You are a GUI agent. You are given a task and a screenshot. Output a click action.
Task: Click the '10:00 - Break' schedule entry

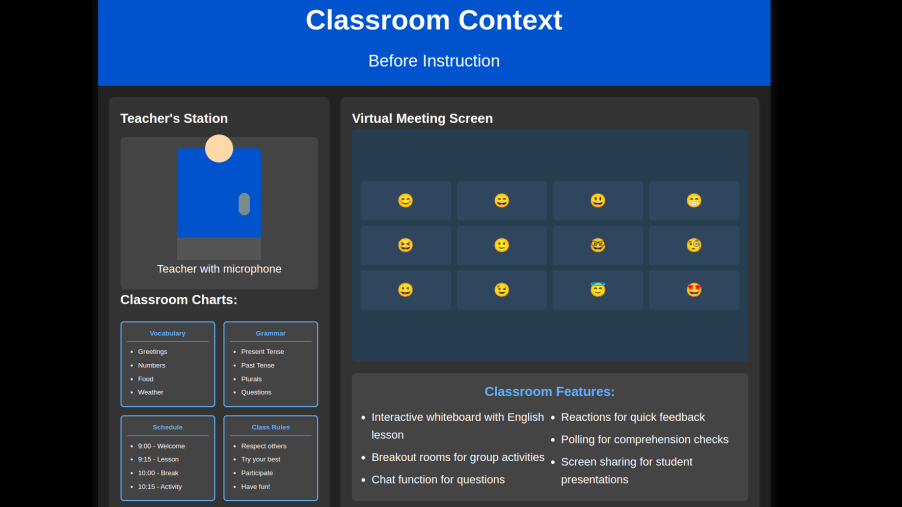click(158, 473)
